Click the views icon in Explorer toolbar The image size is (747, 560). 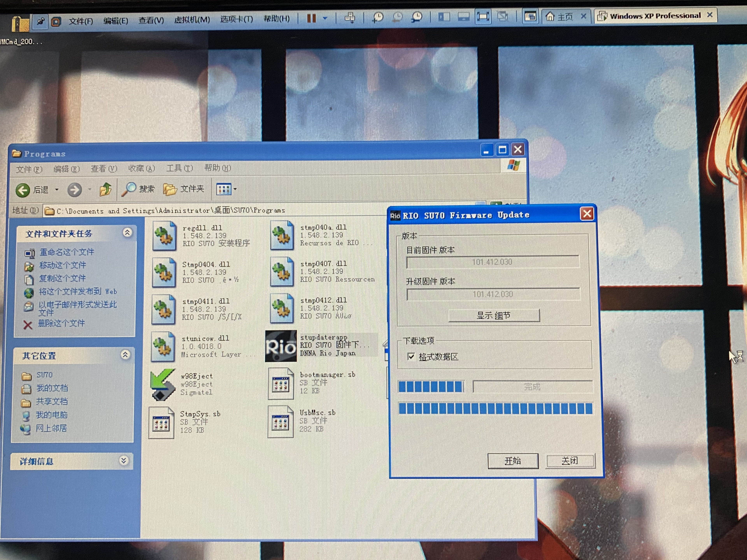224,189
